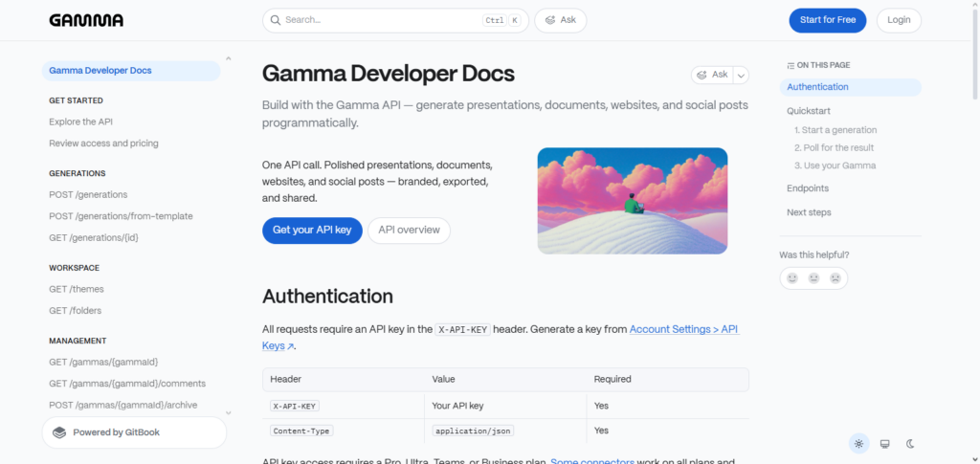The image size is (980, 464).
Task: Click the API overview button
Action: coord(409,231)
